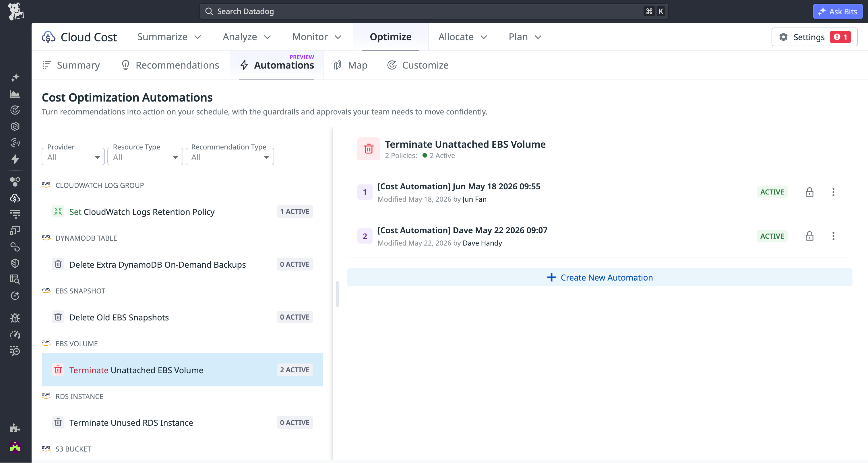
Task: Click 'Jun Fan' author name
Action: pyautogui.click(x=474, y=199)
